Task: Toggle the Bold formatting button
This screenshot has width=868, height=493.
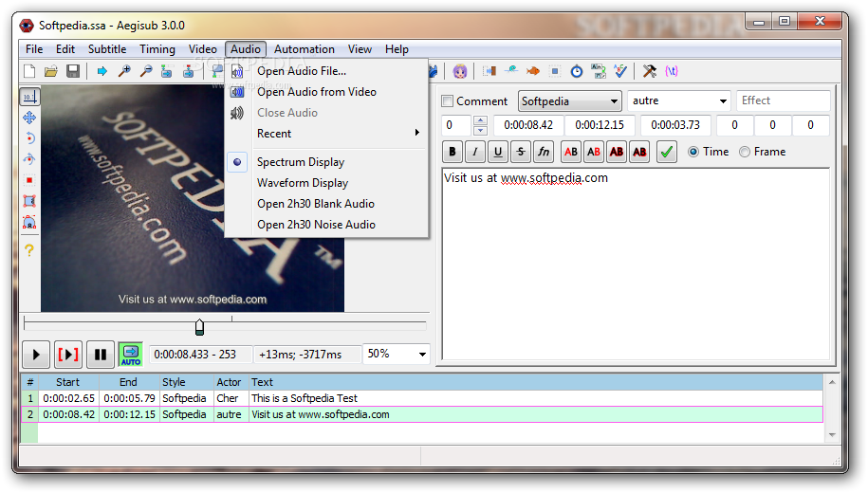Action: click(452, 152)
